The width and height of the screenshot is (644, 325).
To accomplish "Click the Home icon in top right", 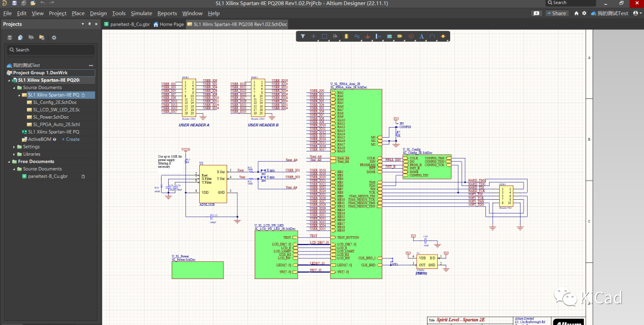I will [576, 13].
